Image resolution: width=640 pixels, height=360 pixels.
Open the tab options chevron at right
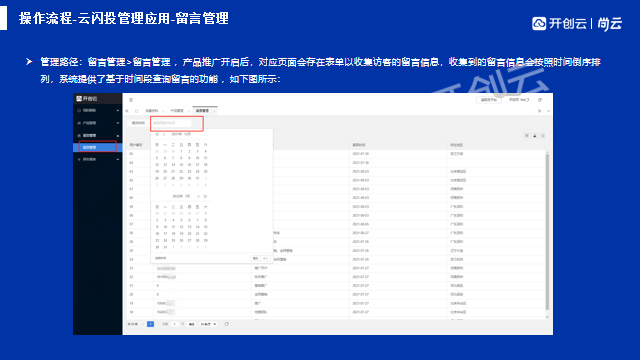[x=548, y=111]
